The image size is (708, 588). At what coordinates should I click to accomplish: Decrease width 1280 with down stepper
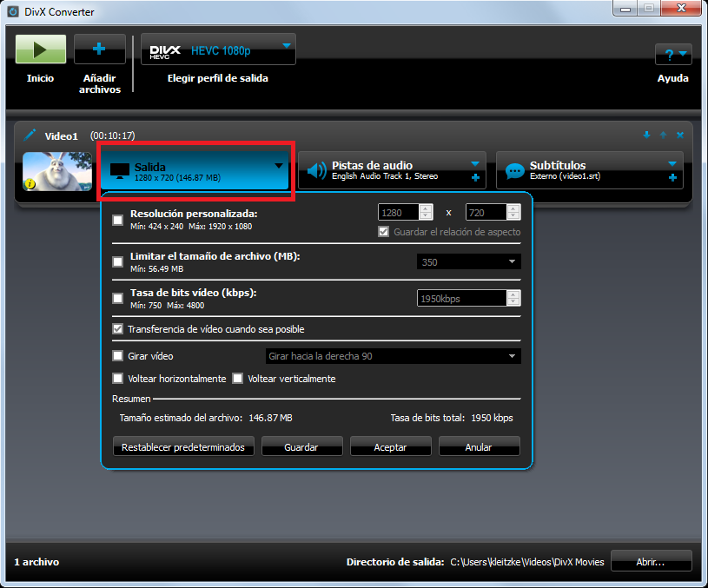[426, 215]
